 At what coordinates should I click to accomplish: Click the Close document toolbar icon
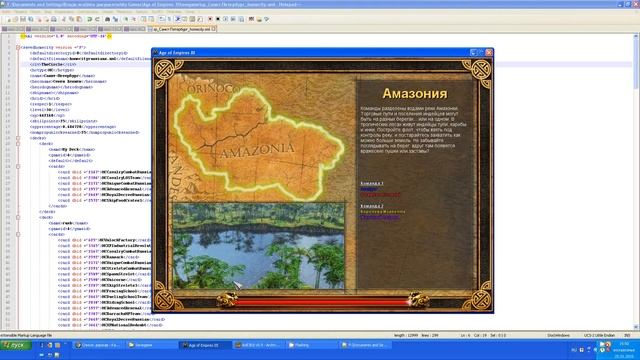coord(39,19)
